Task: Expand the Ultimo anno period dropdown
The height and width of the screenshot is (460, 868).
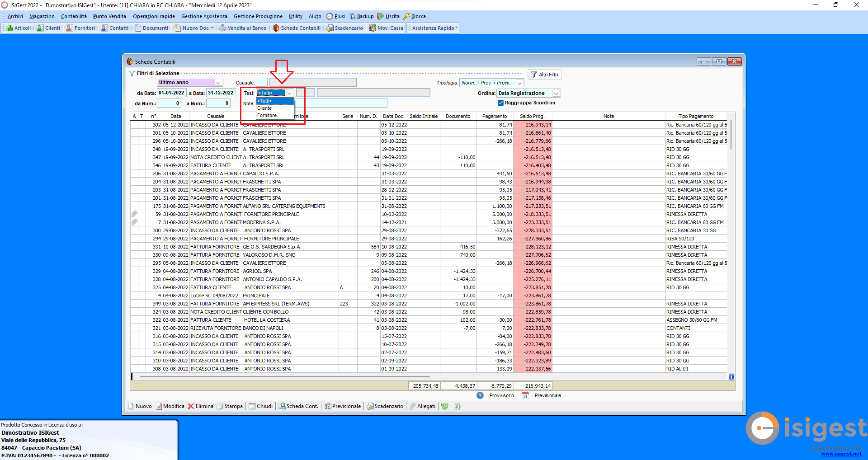Action: click(219, 82)
